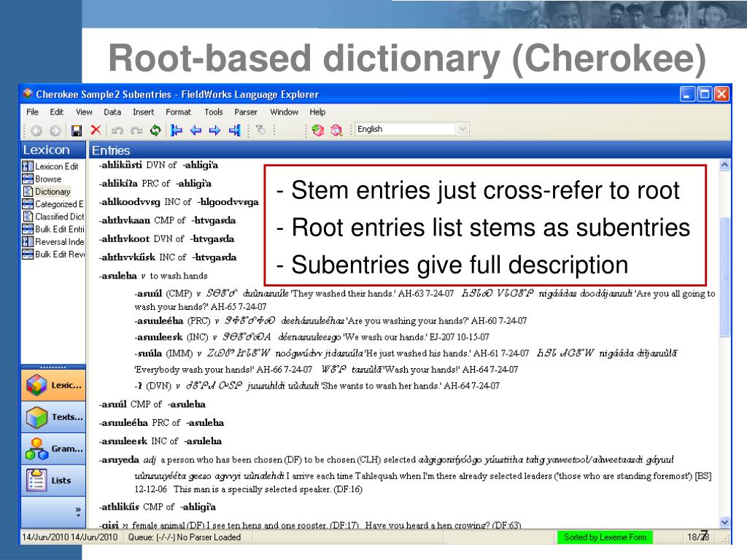Go to Previous record arrow
Screen dimensions: 747x560
[x=196, y=130]
